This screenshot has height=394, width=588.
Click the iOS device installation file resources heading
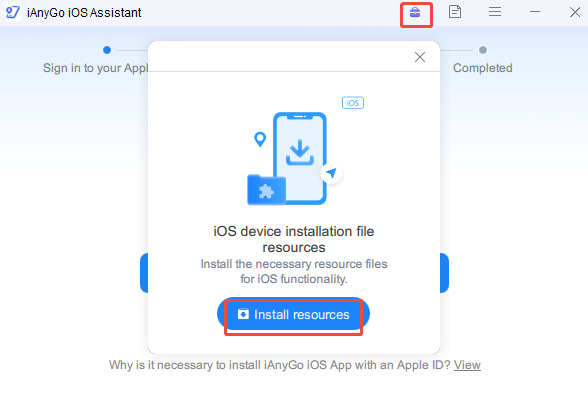294,239
